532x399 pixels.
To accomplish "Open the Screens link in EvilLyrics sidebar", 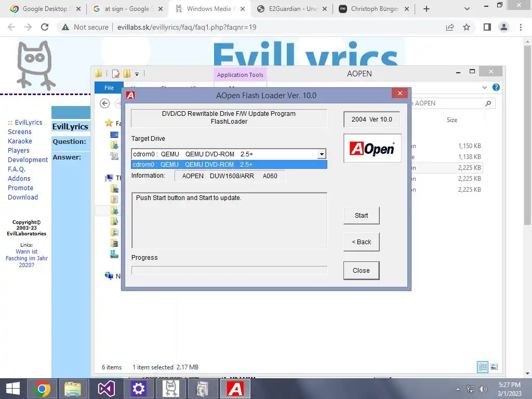I will pos(20,131).
